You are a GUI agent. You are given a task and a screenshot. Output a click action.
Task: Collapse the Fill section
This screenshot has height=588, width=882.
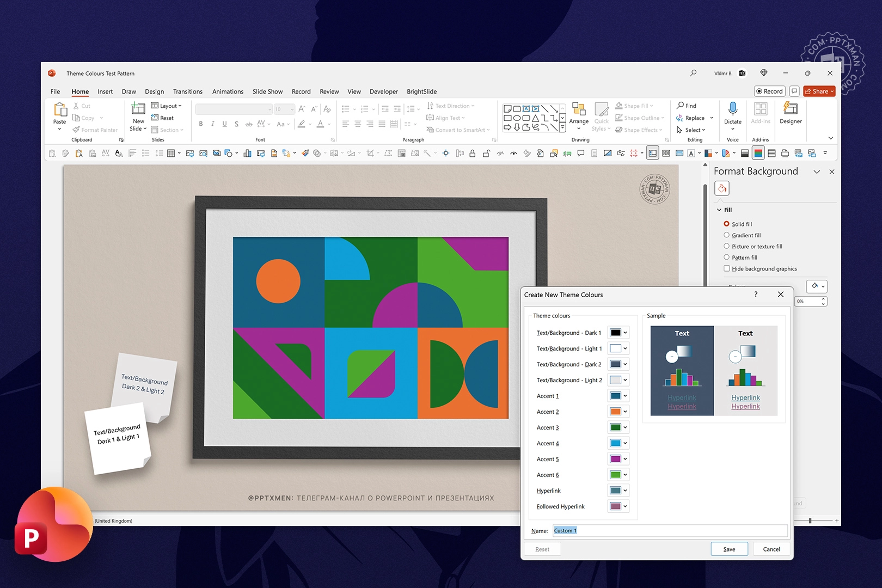(719, 210)
